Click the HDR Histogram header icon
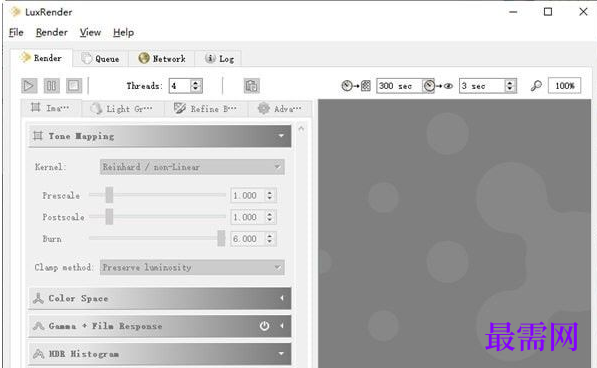The height and width of the screenshot is (368, 597). coord(38,354)
